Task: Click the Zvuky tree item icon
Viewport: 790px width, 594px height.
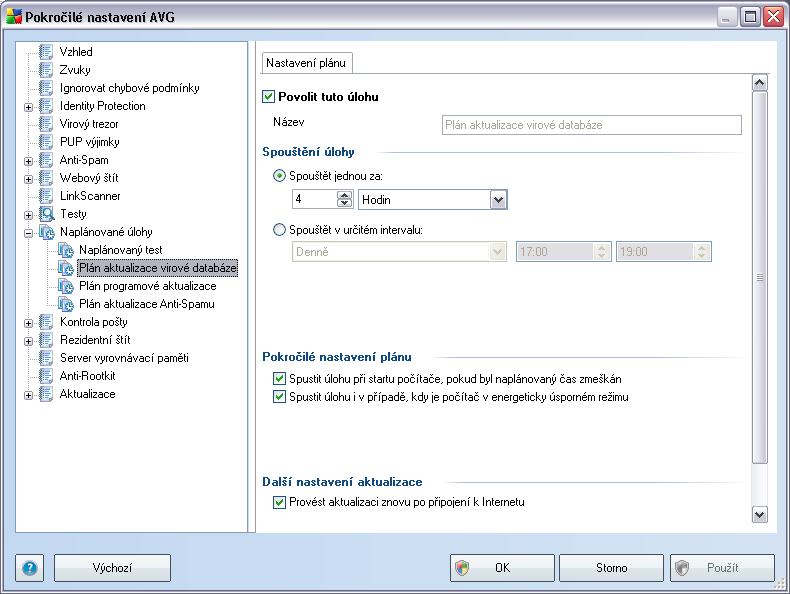Action: pyautogui.click(x=46, y=70)
